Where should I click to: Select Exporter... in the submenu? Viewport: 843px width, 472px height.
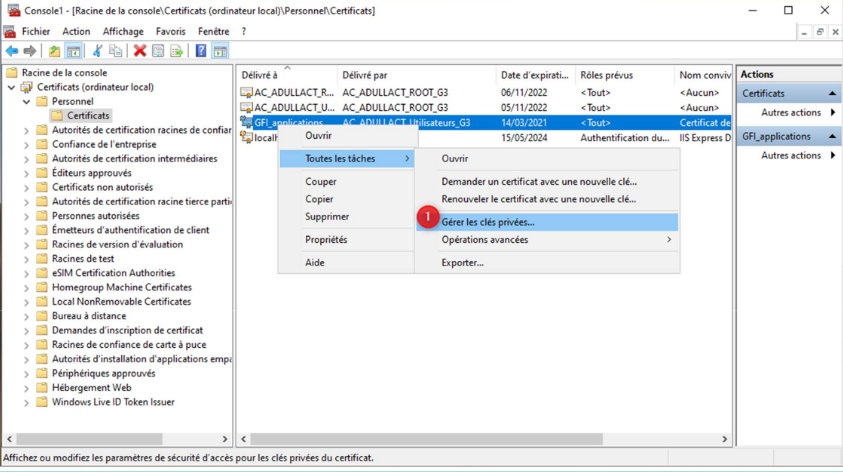click(x=462, y=263)
